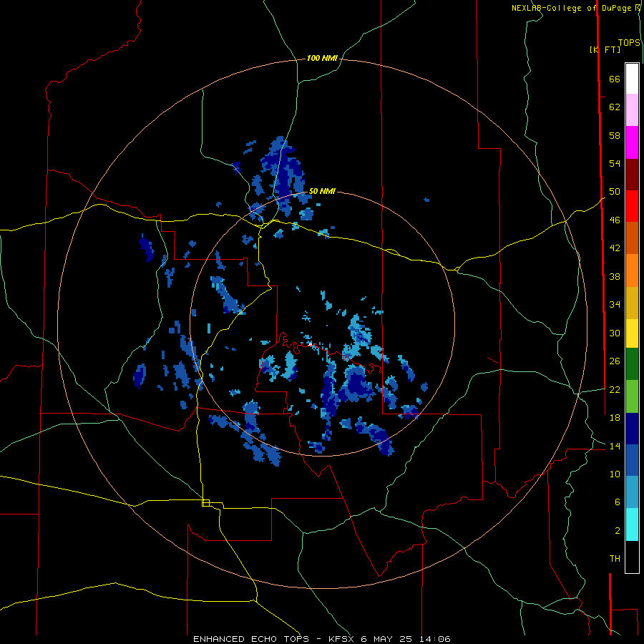The image size is (644, 644).
Task: Click the NEXLAB-College of DuPage text
Action: [x=573, y=8]
